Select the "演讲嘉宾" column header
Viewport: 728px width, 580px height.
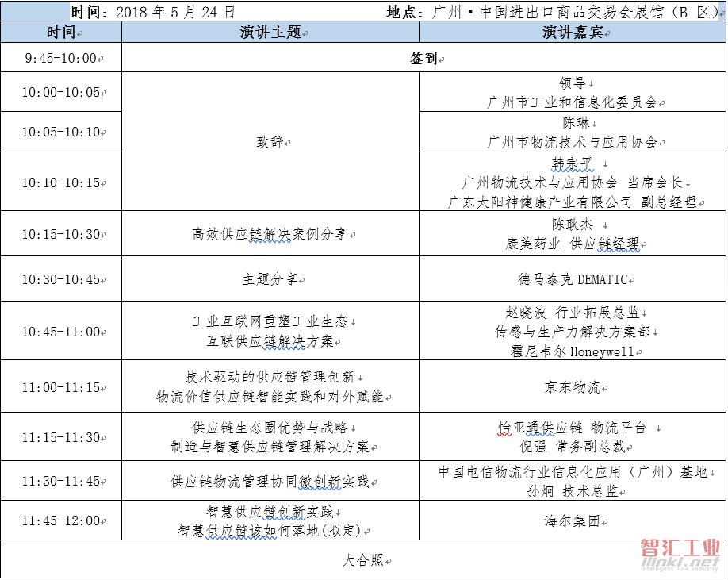point(573,32)
